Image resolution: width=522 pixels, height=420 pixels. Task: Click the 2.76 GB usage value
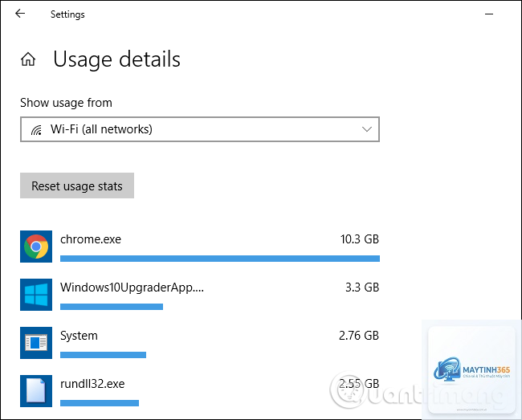point(359,336)
